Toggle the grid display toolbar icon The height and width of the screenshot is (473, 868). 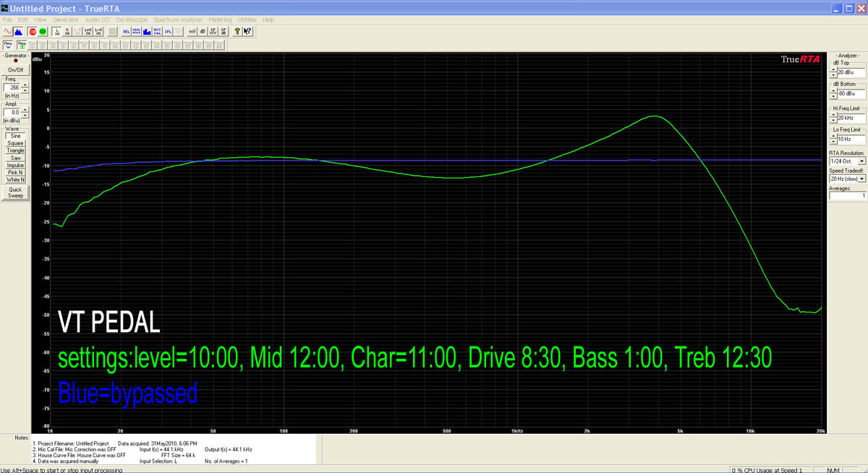(112, 31)
